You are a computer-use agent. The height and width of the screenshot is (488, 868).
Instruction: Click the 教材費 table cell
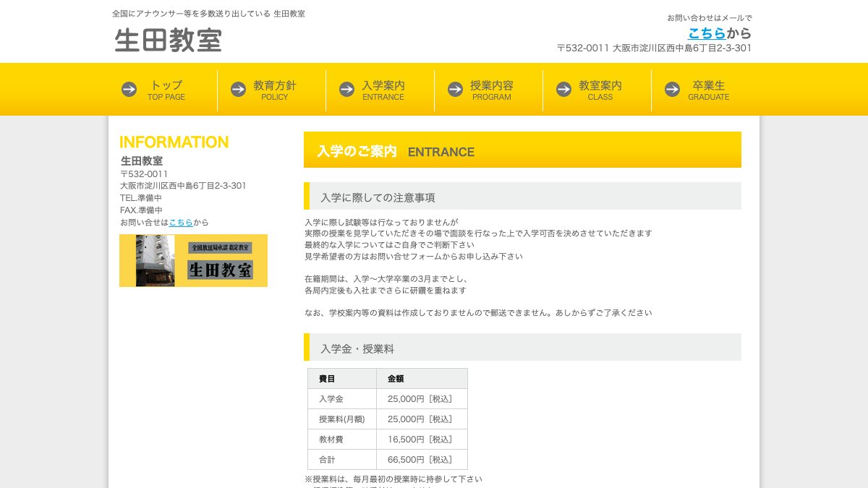click(x=342, y=440)
